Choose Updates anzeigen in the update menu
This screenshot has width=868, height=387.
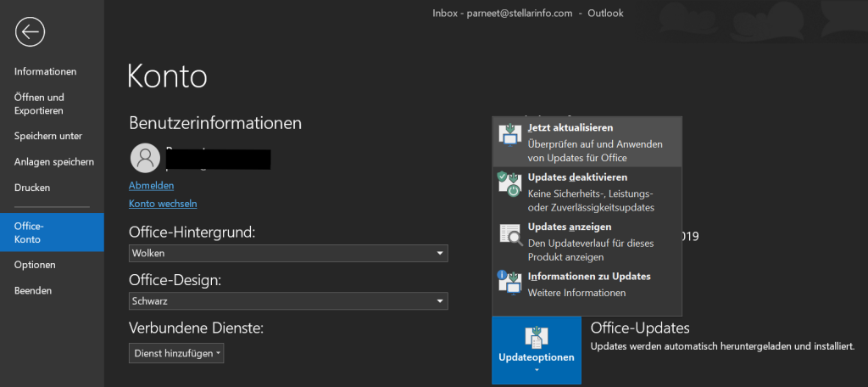[587, 242]
